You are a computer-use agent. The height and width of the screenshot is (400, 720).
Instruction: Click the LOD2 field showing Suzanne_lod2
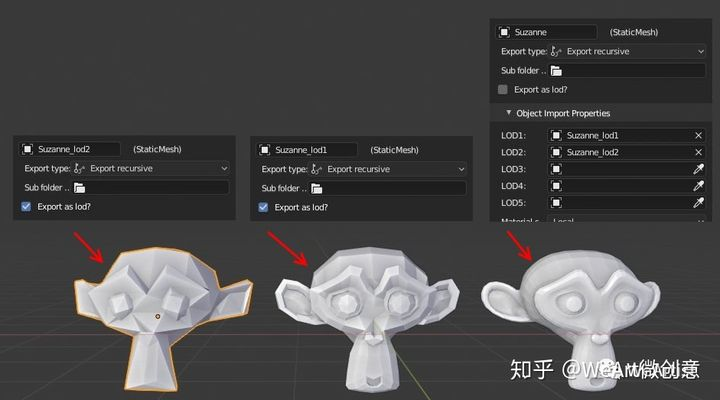tap(626, 152)
